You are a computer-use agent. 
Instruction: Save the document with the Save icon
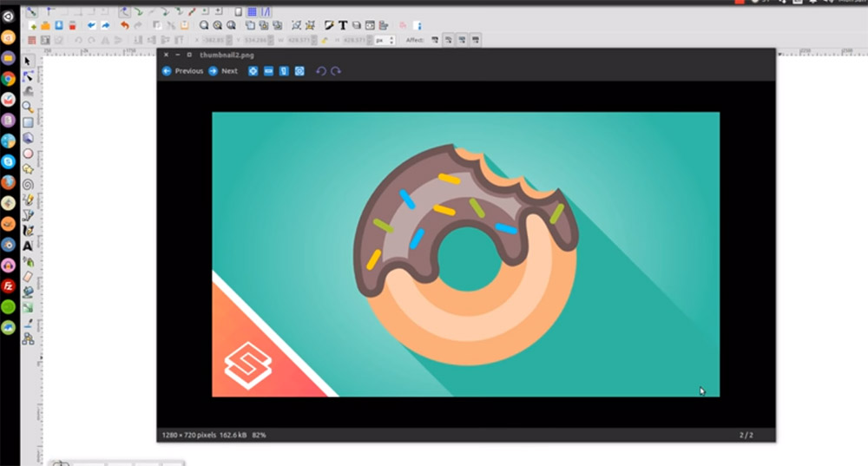tap(59, 25)
